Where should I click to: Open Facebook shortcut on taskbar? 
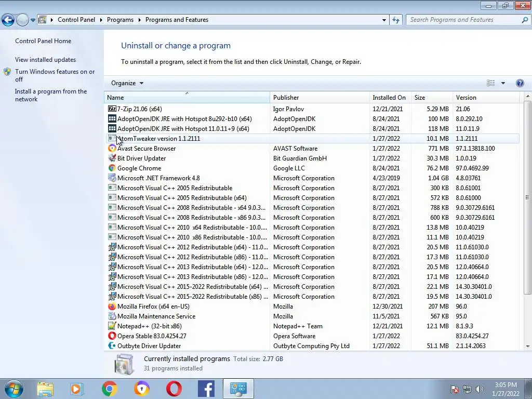coord(206,389)
